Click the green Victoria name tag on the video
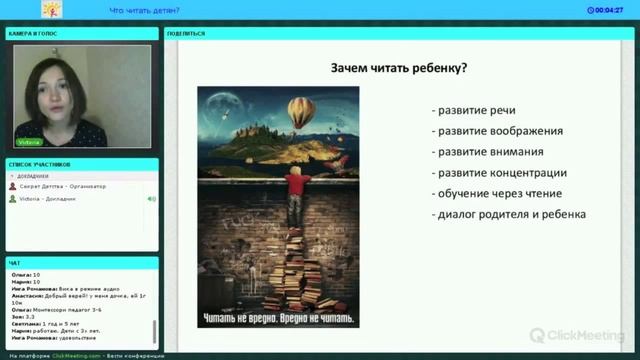 (29, 142)
